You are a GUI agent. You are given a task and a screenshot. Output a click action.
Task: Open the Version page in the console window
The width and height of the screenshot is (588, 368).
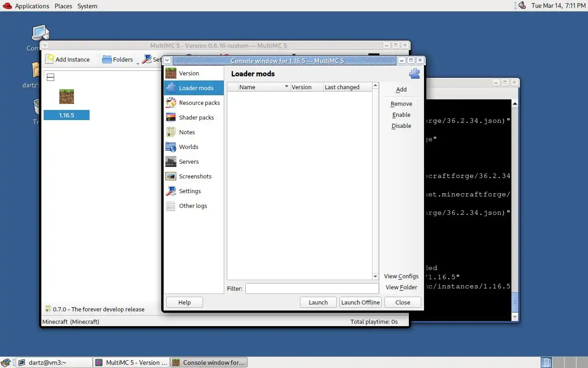point(194,73)
